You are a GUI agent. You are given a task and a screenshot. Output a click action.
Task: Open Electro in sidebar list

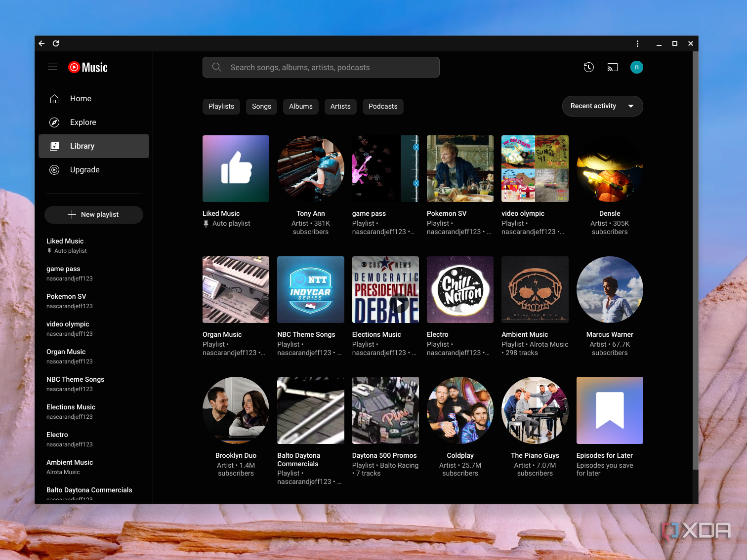click(x=94, y=439)
